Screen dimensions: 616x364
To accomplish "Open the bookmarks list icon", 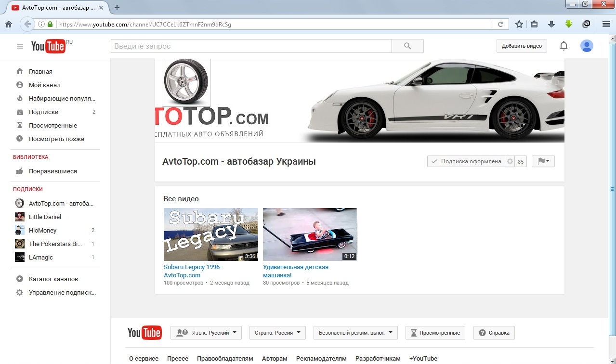I will pyautogui.click(x=534, y=24).
